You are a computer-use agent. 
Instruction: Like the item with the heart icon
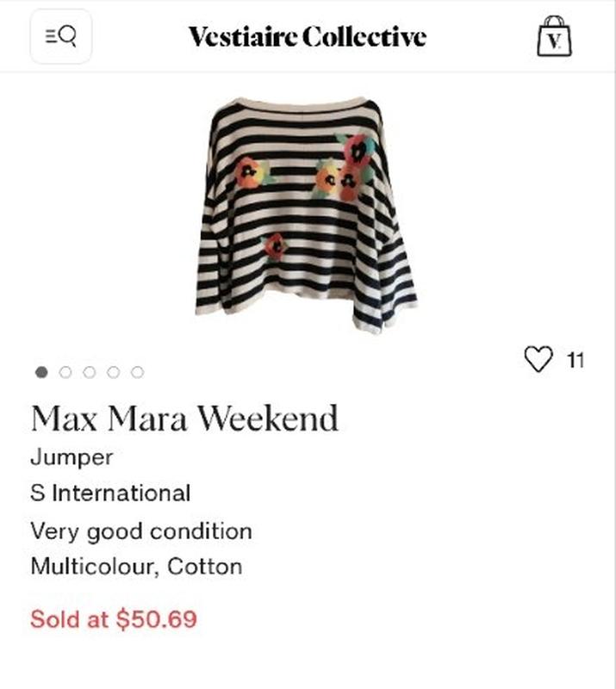[x=538, y=359]
